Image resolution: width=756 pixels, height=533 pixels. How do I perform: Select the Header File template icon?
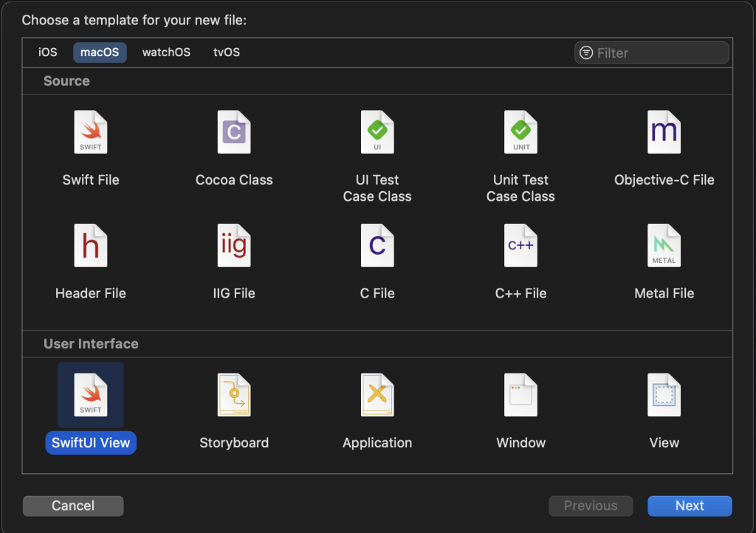pos(91,245)
